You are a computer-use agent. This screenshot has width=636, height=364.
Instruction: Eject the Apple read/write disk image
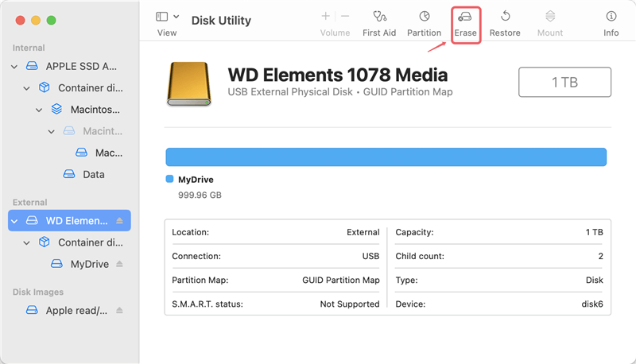(120, 311)
